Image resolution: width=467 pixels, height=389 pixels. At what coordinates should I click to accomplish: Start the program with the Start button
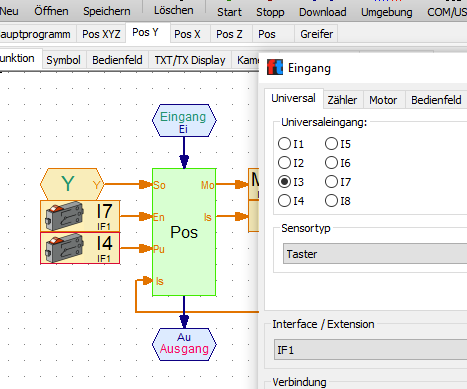coord(229,12)
